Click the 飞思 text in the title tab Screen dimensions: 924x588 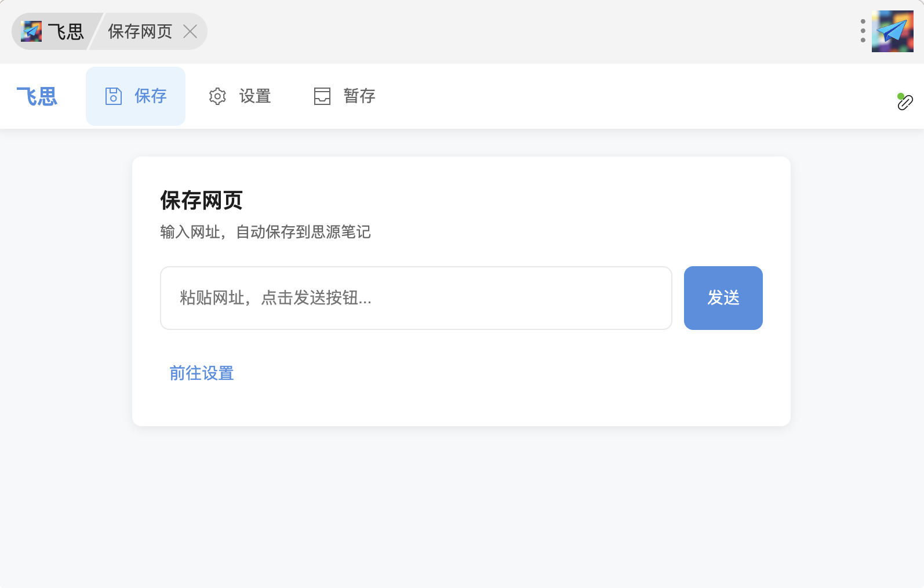[66, 31]
